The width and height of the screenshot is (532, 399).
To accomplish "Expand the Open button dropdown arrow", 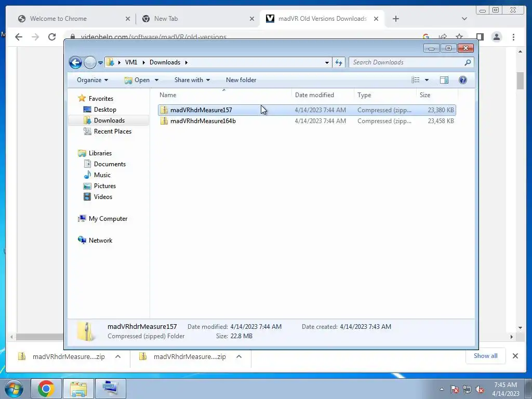I will tap(156, 80).
